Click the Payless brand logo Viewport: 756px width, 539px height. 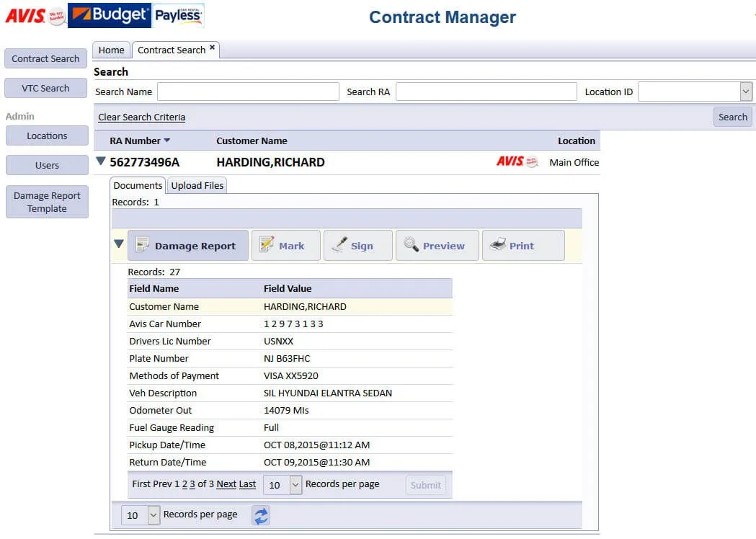pos(178,14)
